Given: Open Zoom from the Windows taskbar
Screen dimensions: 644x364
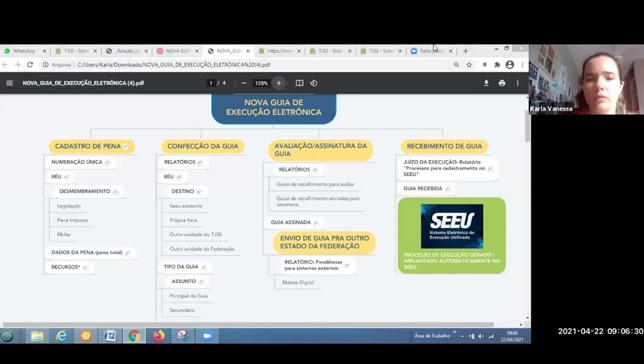Looking at the screenshot, I should [x=207, y=335].
